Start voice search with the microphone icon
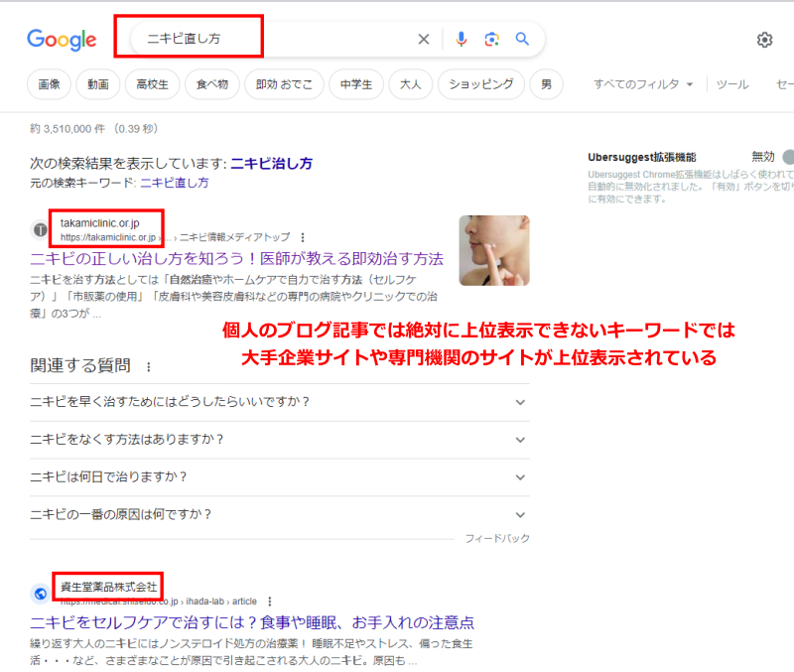Viewport: 794px width, 672px height. [x=461, y=39]
